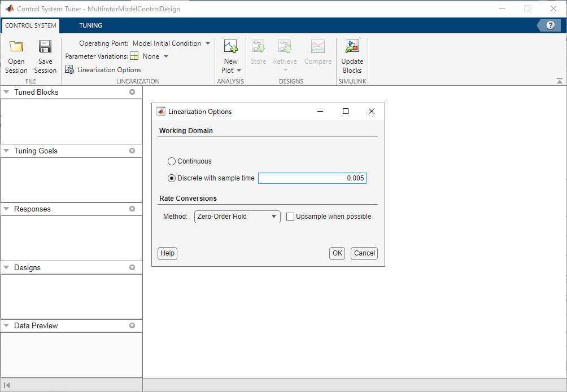567x392 pixels.
Task: Click MATLAB logo in the Linearization Options title bar
Action: point(161,111)
